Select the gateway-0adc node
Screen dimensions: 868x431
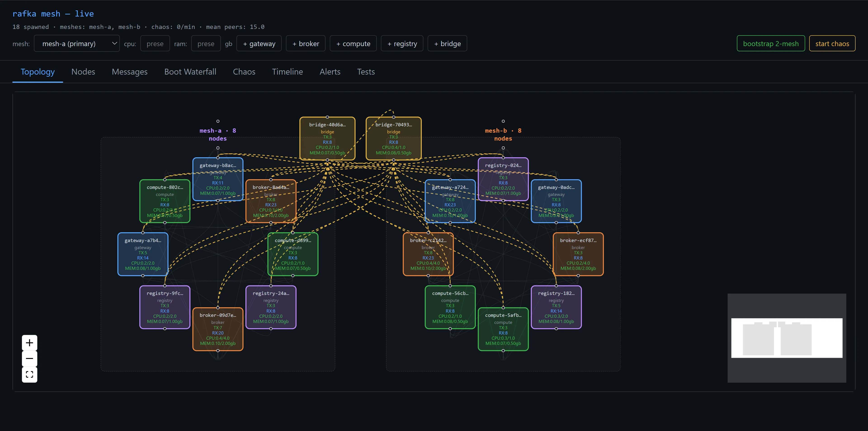[556, 201]
